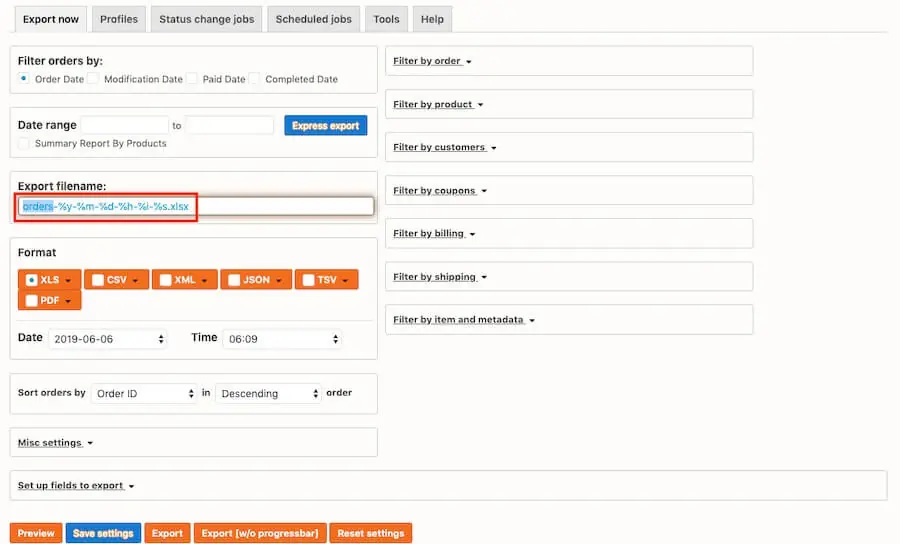The image size is (900, 544).
Task: Expand Filter by item and metadata
Action: click(464, 320)
